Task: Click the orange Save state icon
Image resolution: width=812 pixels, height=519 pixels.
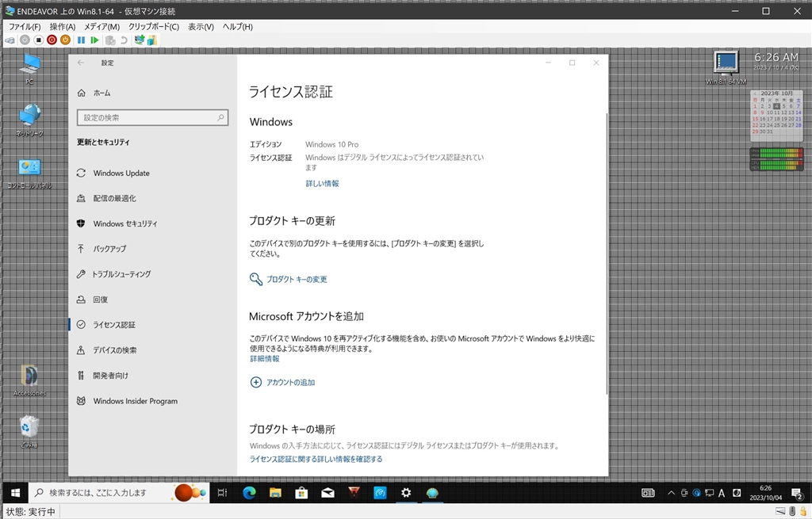Action: [x=65, y=40]
